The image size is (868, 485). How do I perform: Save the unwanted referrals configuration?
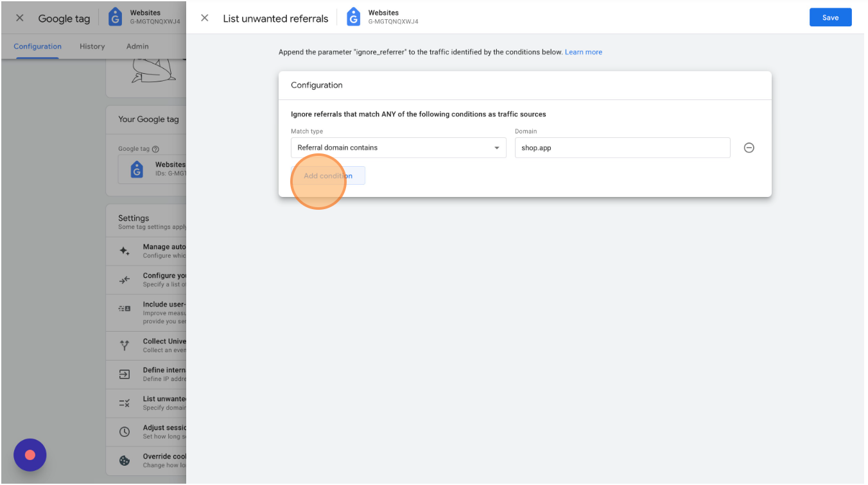pyautogui.click(x=830, y=17)
